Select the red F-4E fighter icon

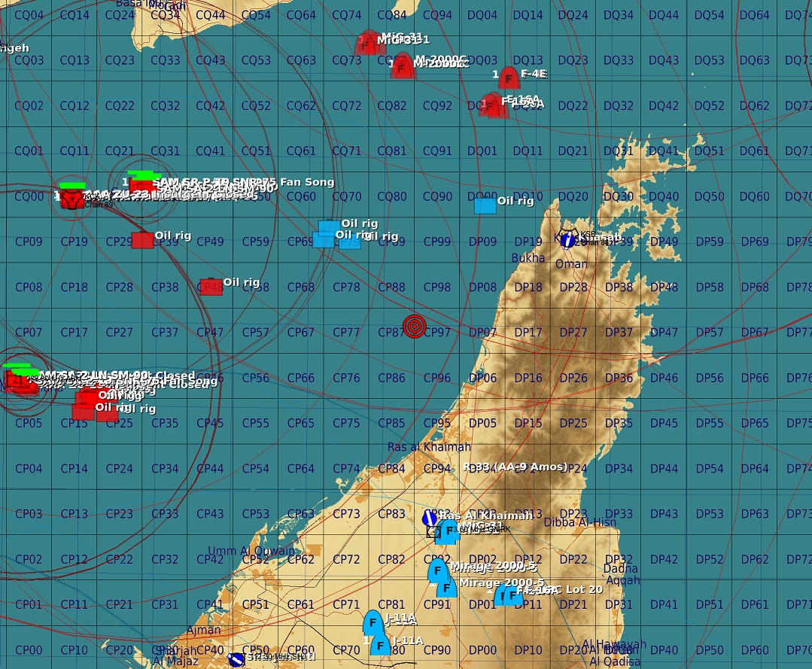(x=509, y=77)
